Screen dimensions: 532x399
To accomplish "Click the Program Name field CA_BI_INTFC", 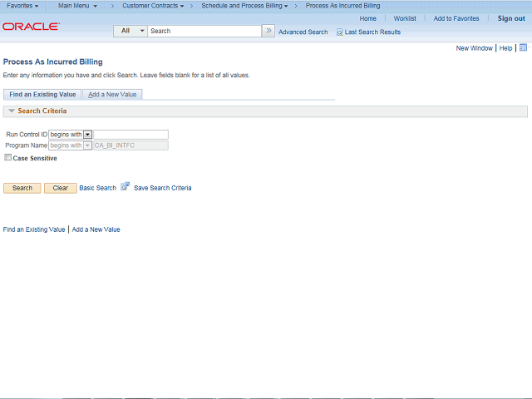I will [x=131, y=145].
